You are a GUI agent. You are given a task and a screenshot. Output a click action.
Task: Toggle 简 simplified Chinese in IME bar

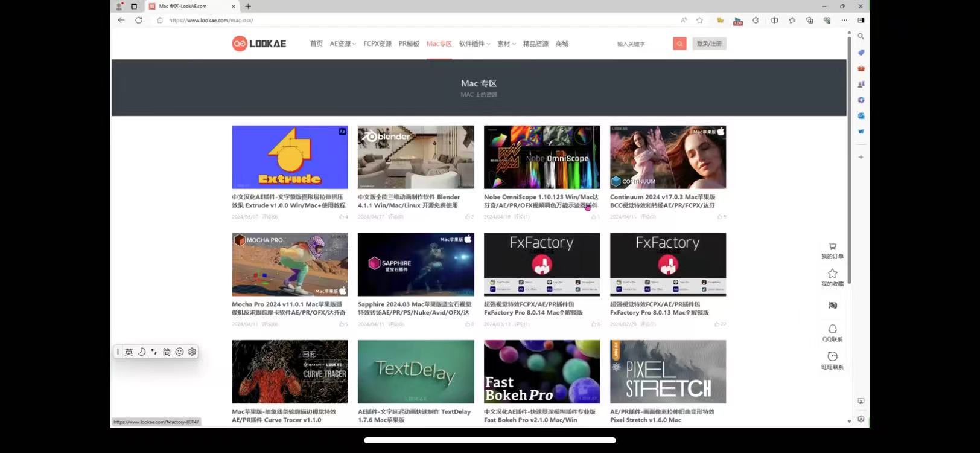[167, 352]
